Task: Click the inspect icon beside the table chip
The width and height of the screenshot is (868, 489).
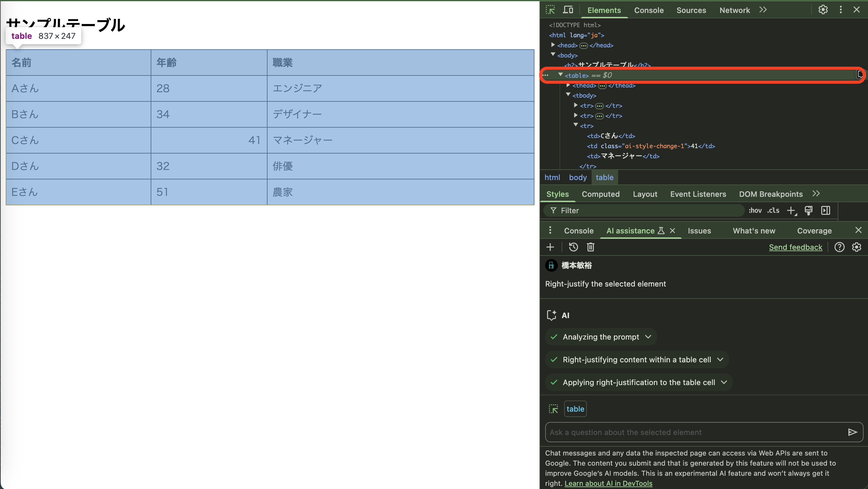Action: click(553, 409)
